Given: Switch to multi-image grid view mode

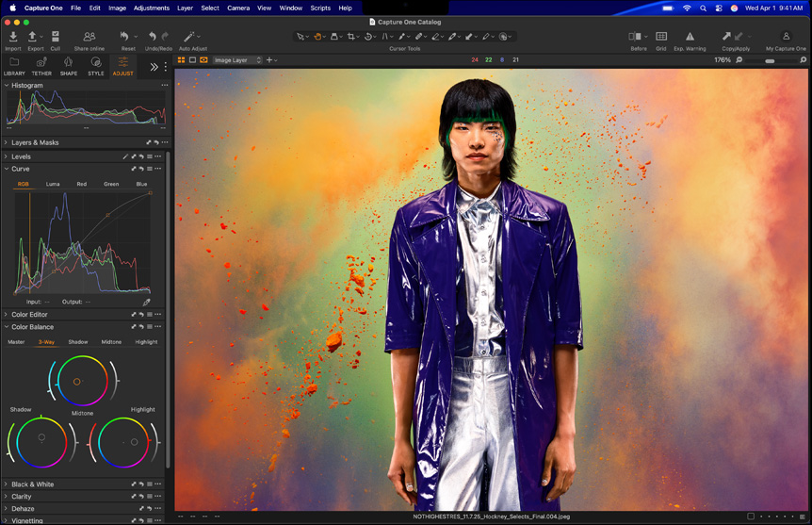Looking at the screenshot, I should [x=181, y=60].
